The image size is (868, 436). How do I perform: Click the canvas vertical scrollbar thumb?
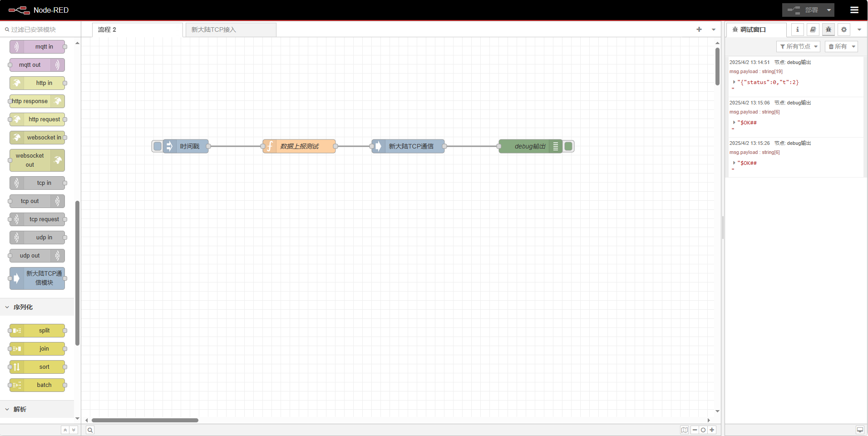click(717, 66)
